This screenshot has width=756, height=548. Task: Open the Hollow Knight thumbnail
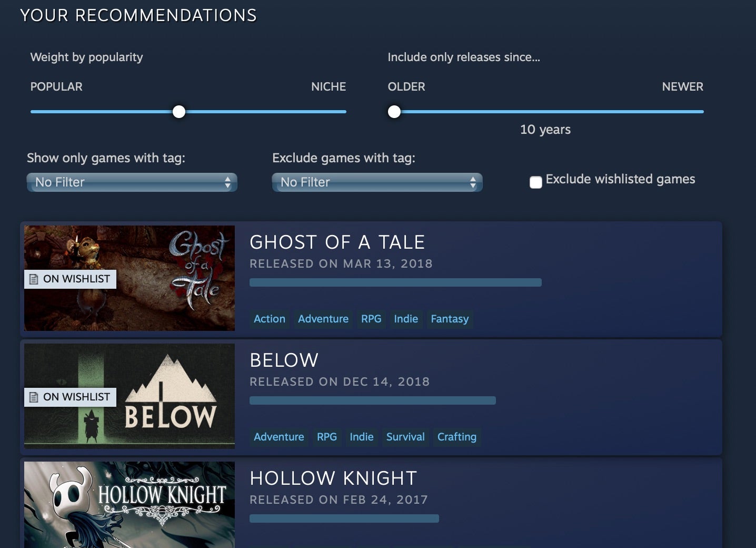point(130,505)
